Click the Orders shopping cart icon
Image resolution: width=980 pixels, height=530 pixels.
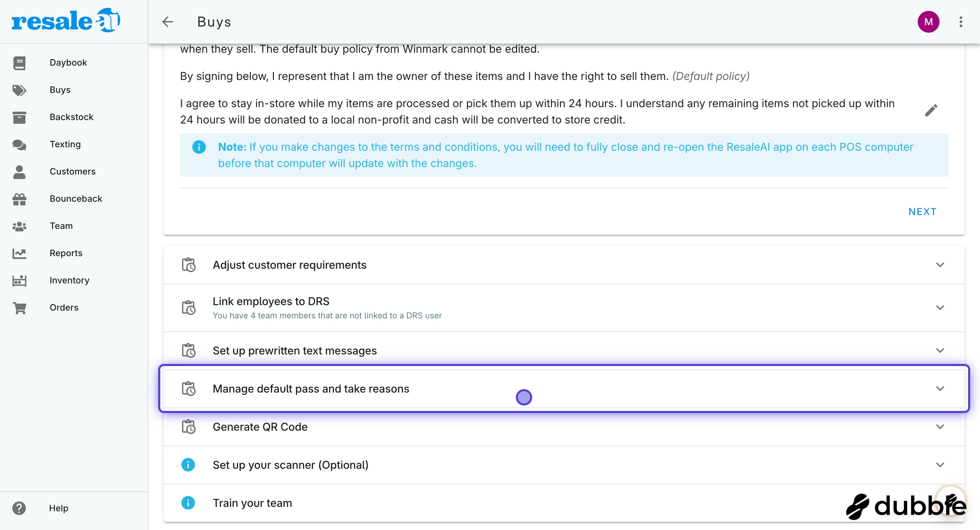click(x=19, y=308)
